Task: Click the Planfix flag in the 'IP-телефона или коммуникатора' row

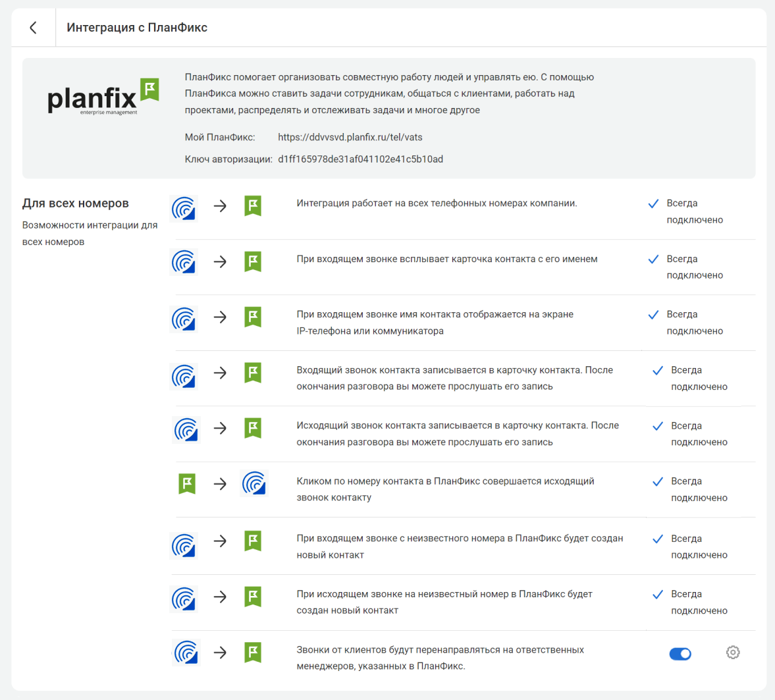Action: tap(253, 317)
